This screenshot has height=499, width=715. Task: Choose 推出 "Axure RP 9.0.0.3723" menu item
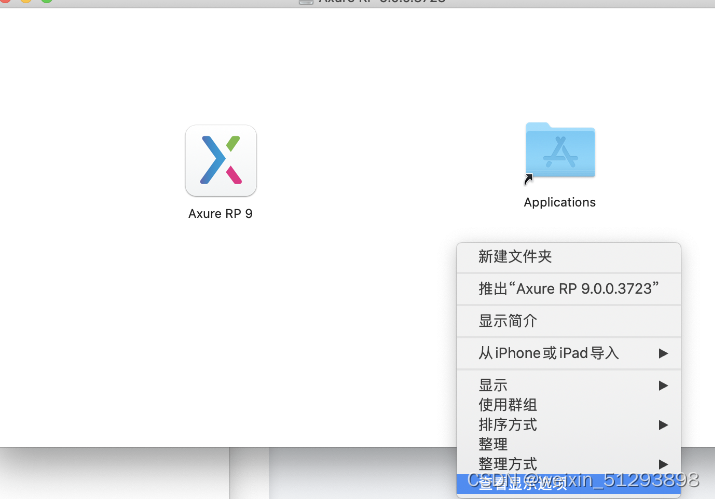[569, 289]
